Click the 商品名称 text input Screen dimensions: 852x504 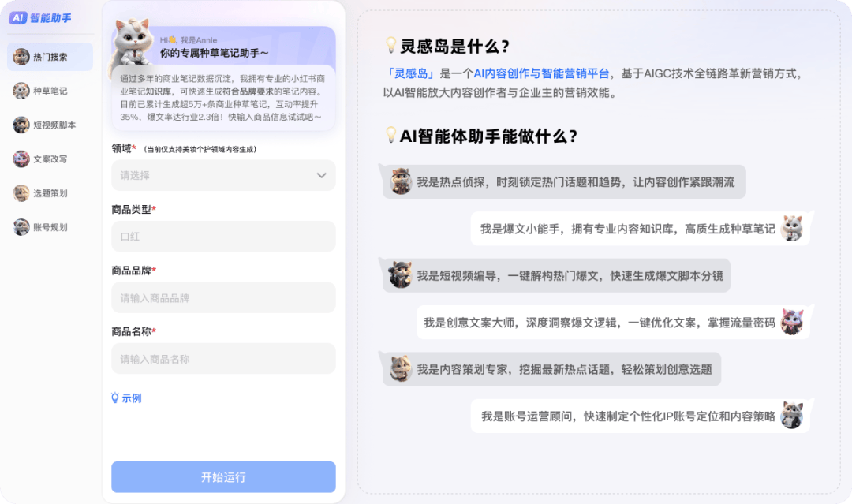click(x=223, y=359)
